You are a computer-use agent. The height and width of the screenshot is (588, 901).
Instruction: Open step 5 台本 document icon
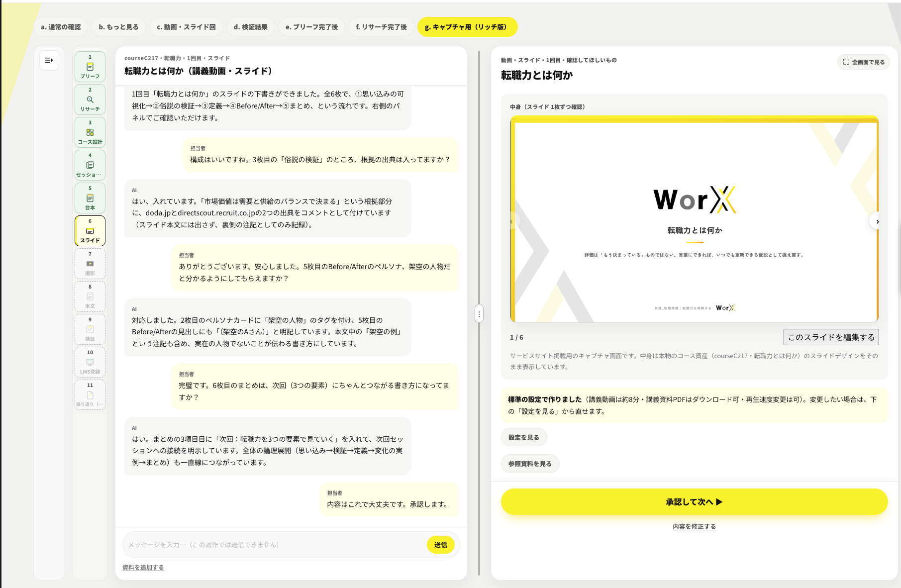(90, 198)
